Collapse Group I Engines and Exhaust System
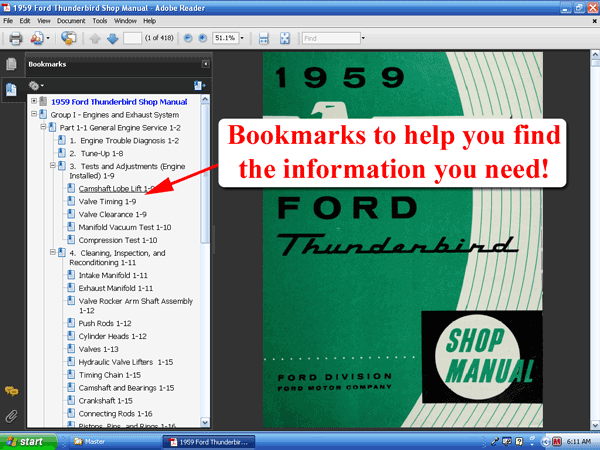The image size is (600, 450). (x=34, y=114)
